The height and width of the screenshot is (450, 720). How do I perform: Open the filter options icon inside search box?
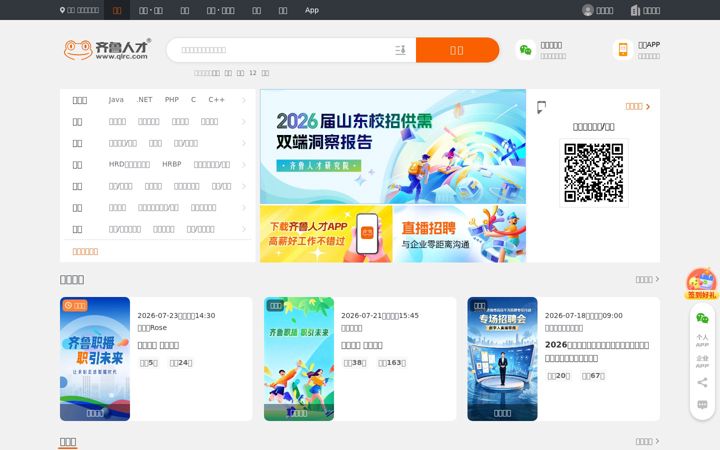click(400, 50)
